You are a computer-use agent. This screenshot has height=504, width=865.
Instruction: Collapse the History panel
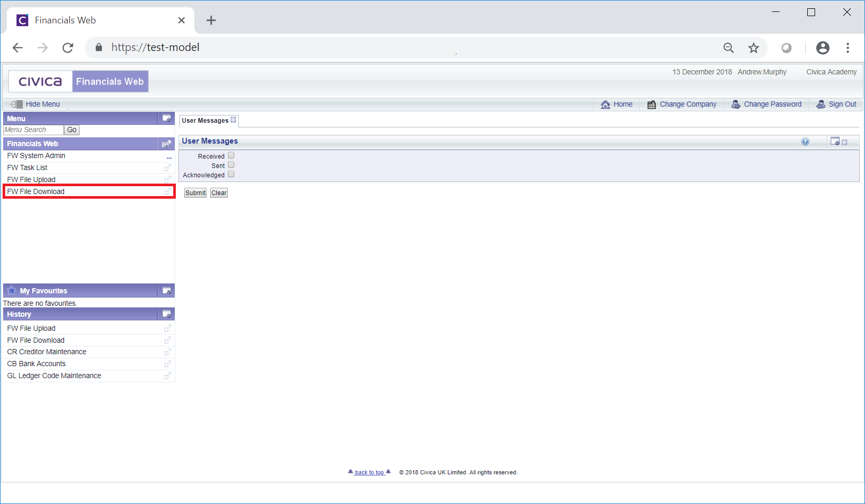[x=166, y=314]
